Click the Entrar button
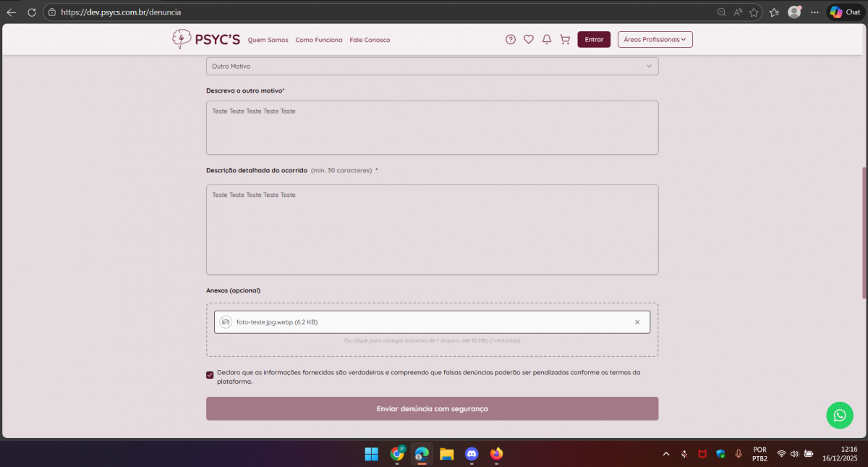 pos(594,40)
